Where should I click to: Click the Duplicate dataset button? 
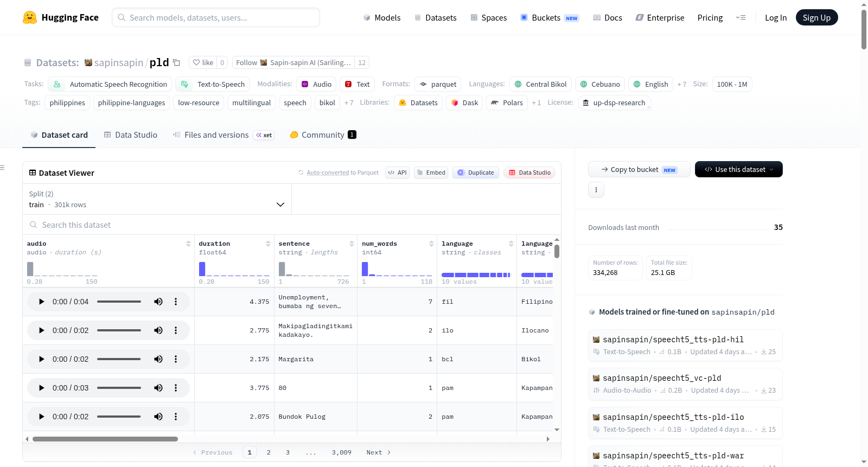[x=476, y=172]
